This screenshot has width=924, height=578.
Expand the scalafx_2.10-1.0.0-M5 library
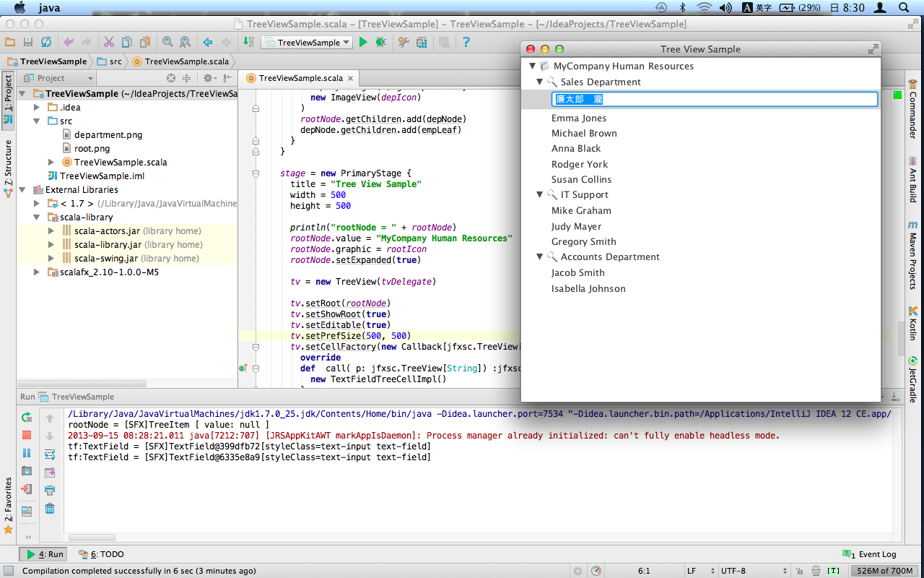click(x=37, y=272)
